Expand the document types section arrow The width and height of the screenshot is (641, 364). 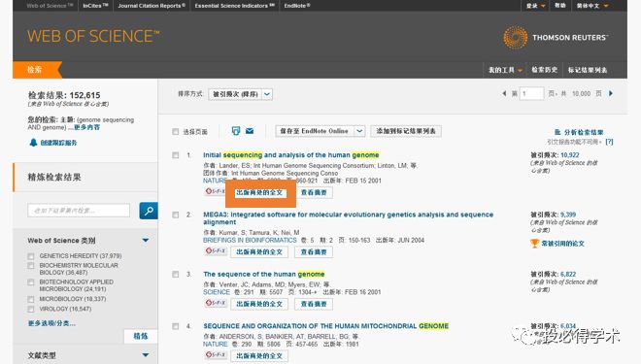point(146,355)
